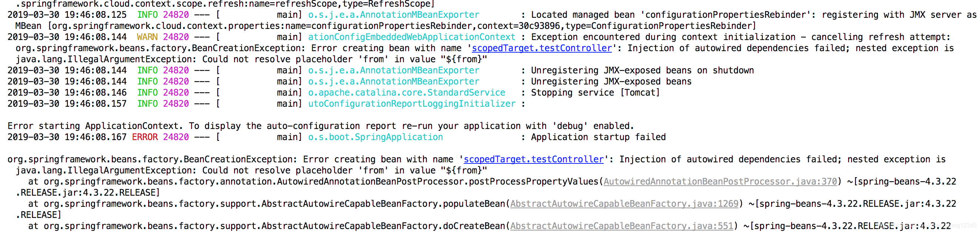Click the 'Error starting ApplicationContext' line

(321, 126)
